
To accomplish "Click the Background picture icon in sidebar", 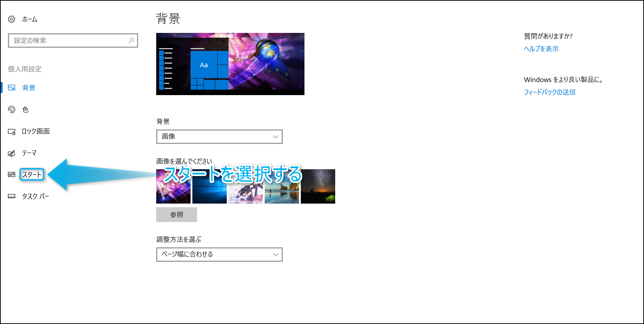I will point(12,88).
